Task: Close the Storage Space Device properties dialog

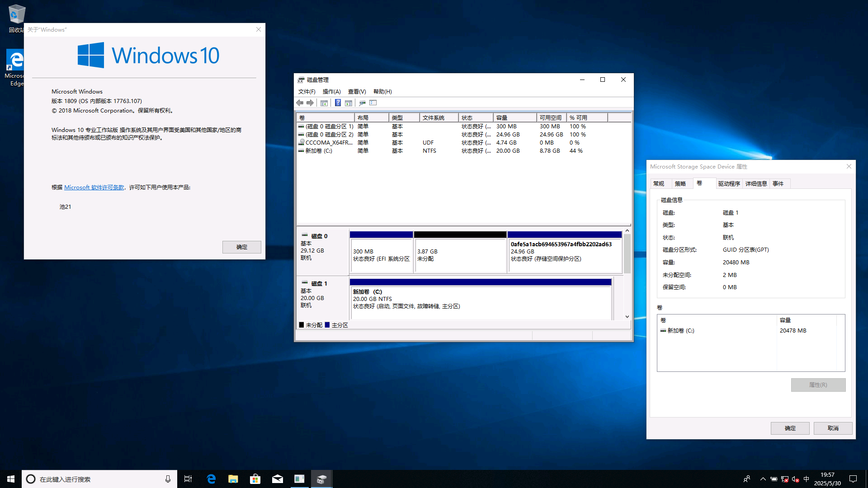Action: click(x=849, y=167)
